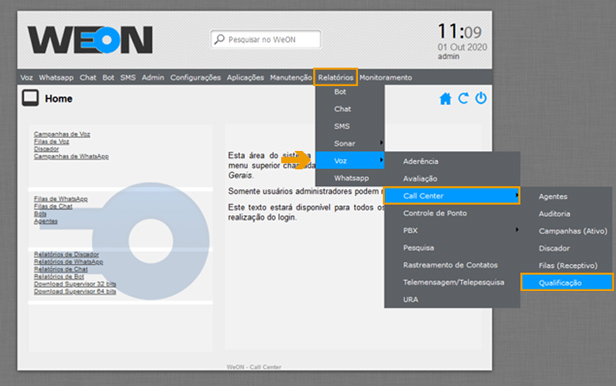Click the blue Home house icon
The image size is (616, 386).
click(x=445, y=99)
